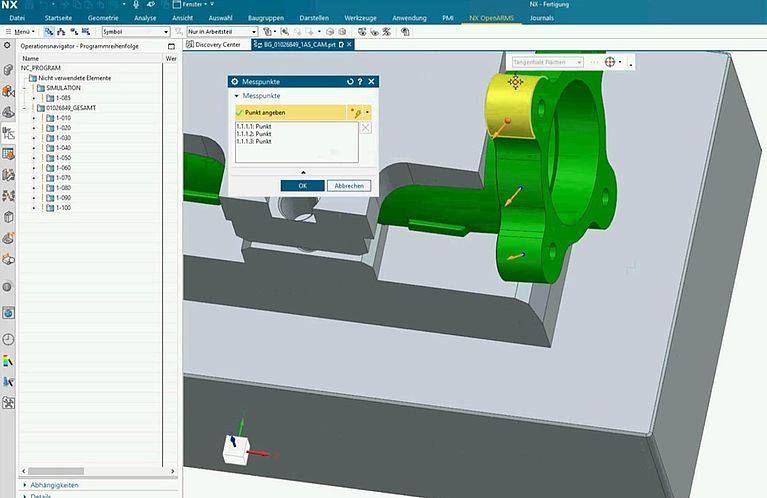Switch to the Discovery Center tab
767x498 pixels.
coord(214,45)
